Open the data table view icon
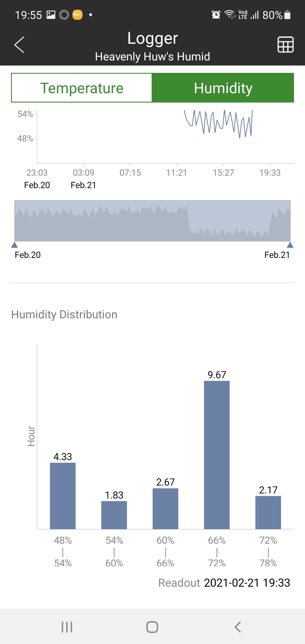The height and width of the screenshot is (644, 305). (x=286, y=45)
